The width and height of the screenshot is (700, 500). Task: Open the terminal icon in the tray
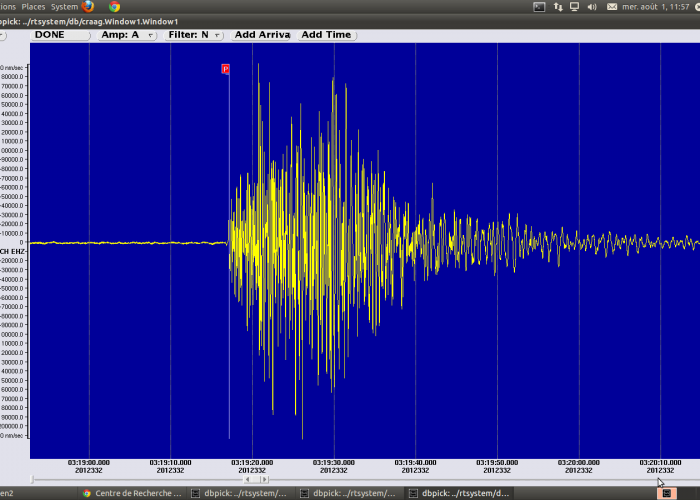(539, 7)
